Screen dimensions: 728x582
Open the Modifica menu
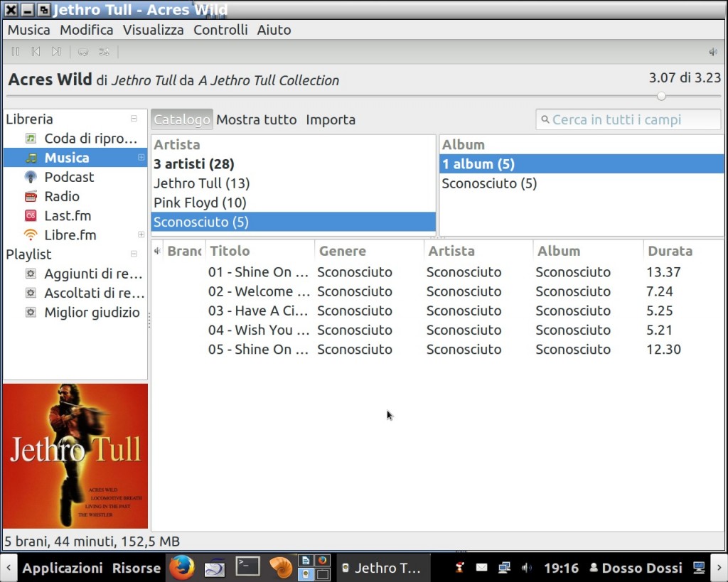pyautogui.click(x=86, y=30)
